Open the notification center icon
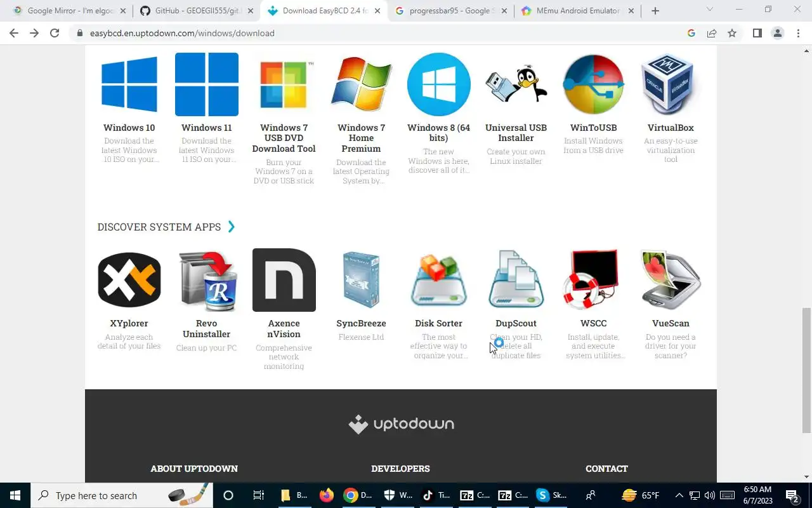The image size is (812, 508). click(792, 495)
